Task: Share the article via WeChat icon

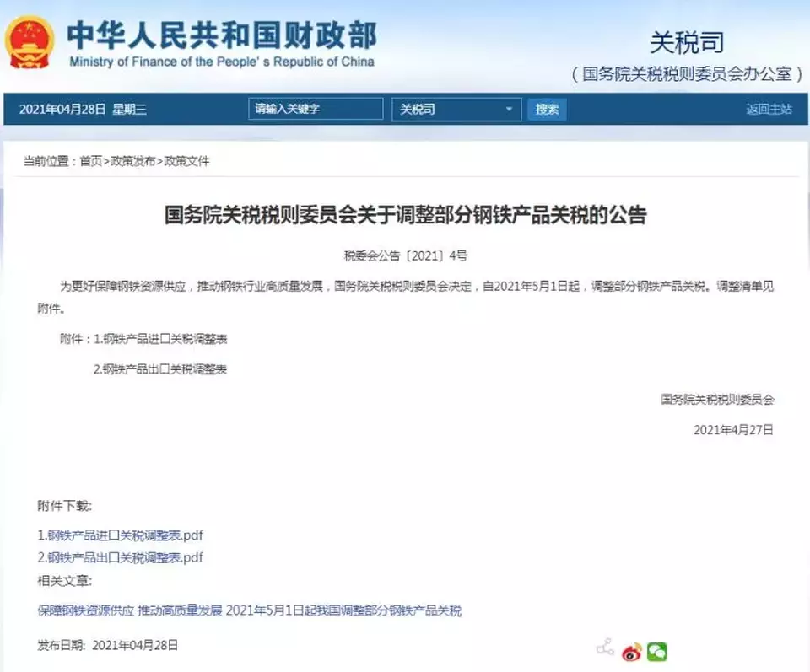Action: click(x=657, y=652)
